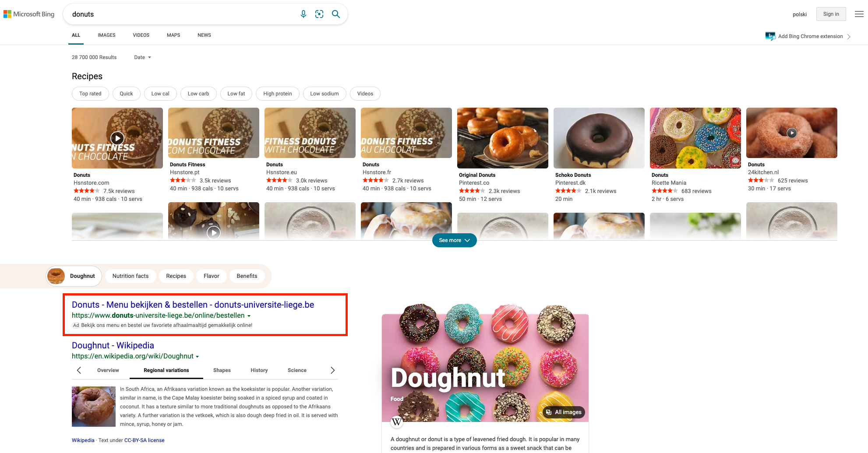The width and height of the screenshot is (868, 453).
Task: Click arrow next to Add Bing Chrome extension
Action: 849,37
